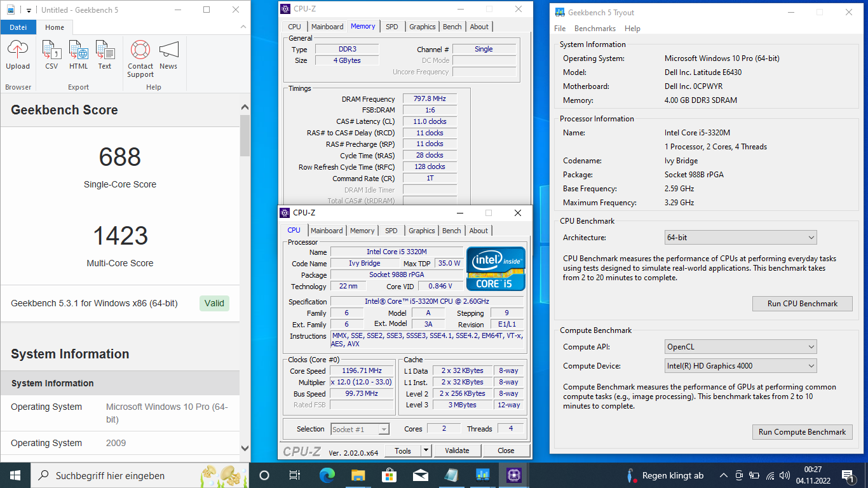Open Microsoft Store from taskbar
The width and height of the screenshot is (868, 488).
click(389, 475)
